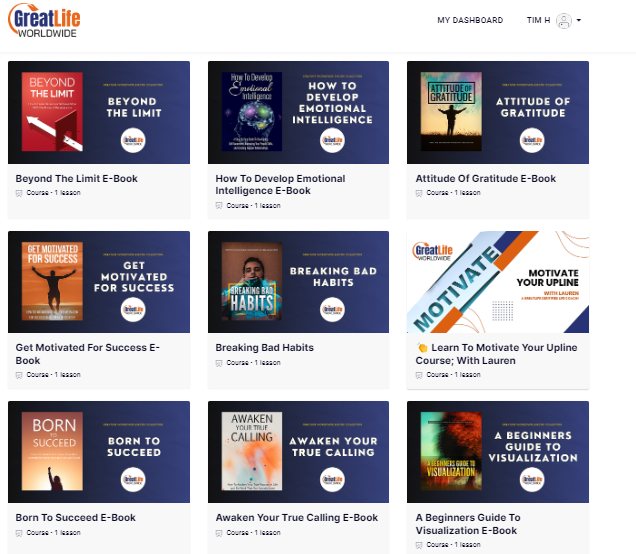The width and height of the screenshot is (636, 554).
Task: Open How To Develop Emotional Intelligence E-Book
Action: click(x=280, y=185)
